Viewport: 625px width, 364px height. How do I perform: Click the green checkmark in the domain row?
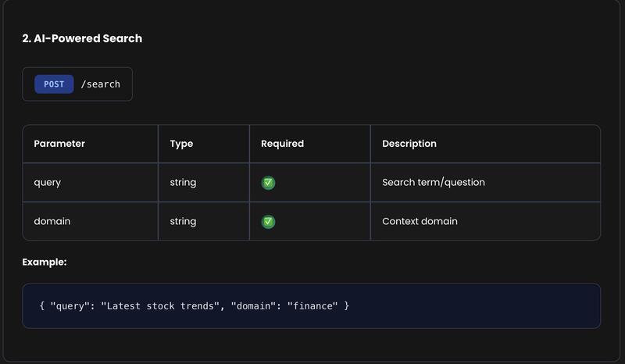[268, 222]
